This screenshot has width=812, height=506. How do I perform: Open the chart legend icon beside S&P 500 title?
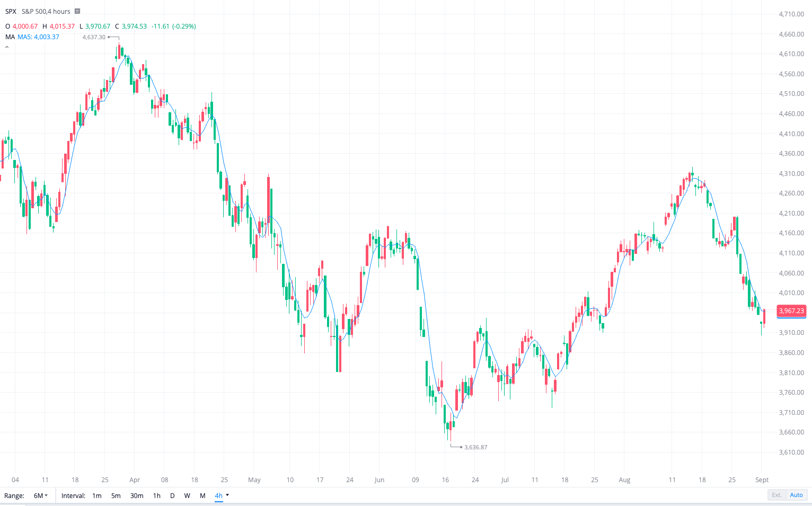tap(77, 11)
